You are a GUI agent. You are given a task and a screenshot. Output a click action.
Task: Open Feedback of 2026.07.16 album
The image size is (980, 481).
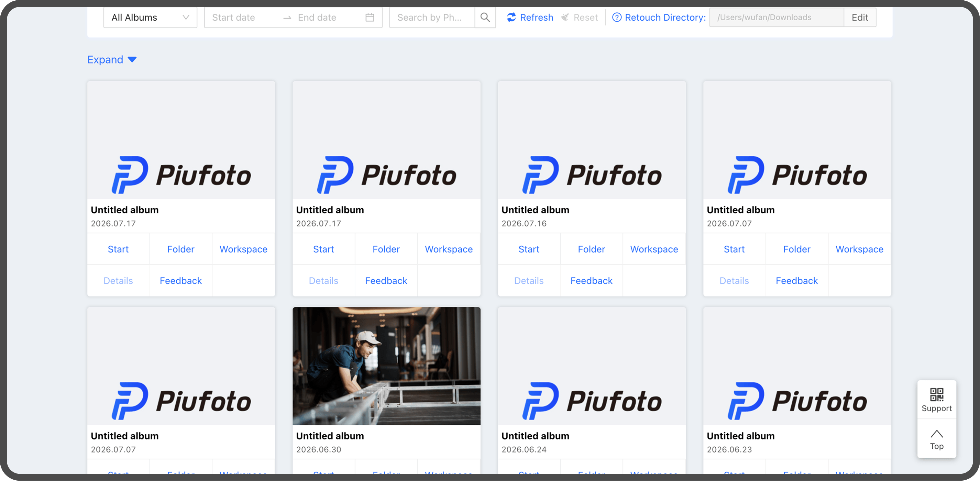click(592, 281)
